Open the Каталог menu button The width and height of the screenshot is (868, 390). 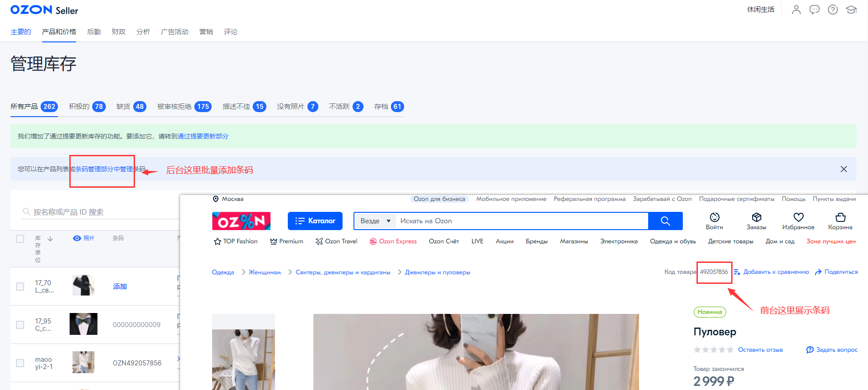[x=315, y=221]
